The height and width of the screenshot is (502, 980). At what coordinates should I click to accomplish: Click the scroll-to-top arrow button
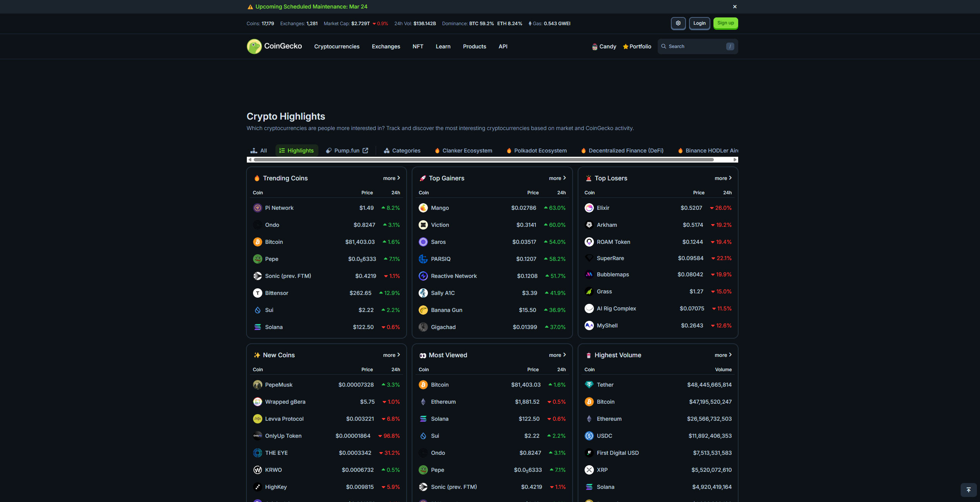coord(968,490)
